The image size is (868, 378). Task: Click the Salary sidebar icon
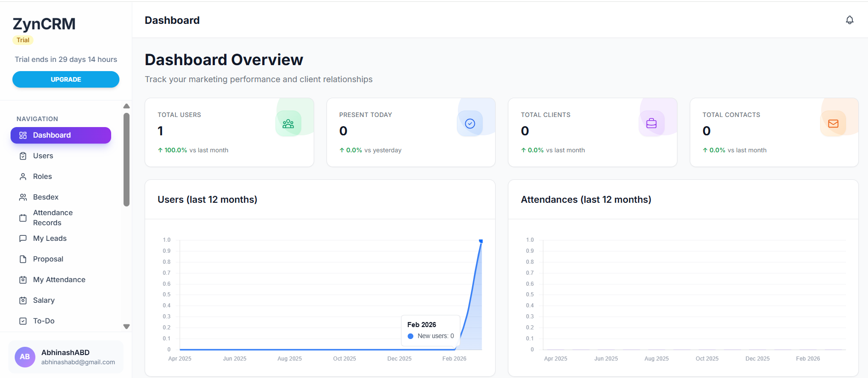pyautogui.click(x=23, y=300)
